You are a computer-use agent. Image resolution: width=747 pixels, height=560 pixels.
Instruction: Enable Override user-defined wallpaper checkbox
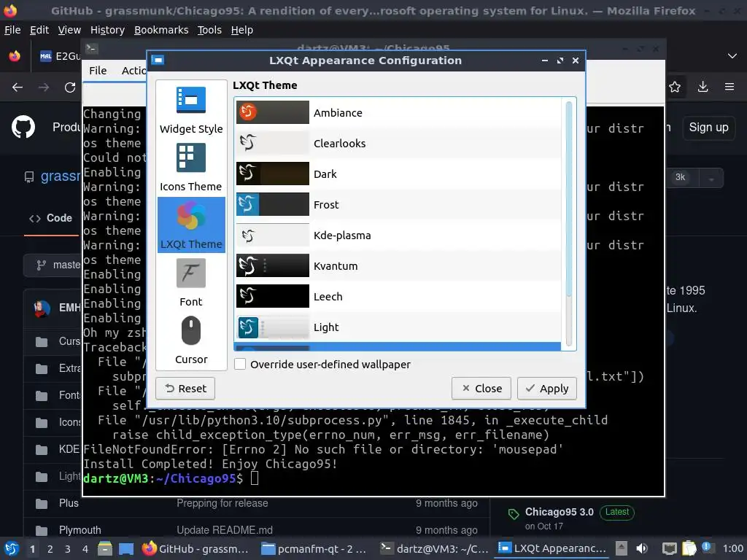click(240, 365)
